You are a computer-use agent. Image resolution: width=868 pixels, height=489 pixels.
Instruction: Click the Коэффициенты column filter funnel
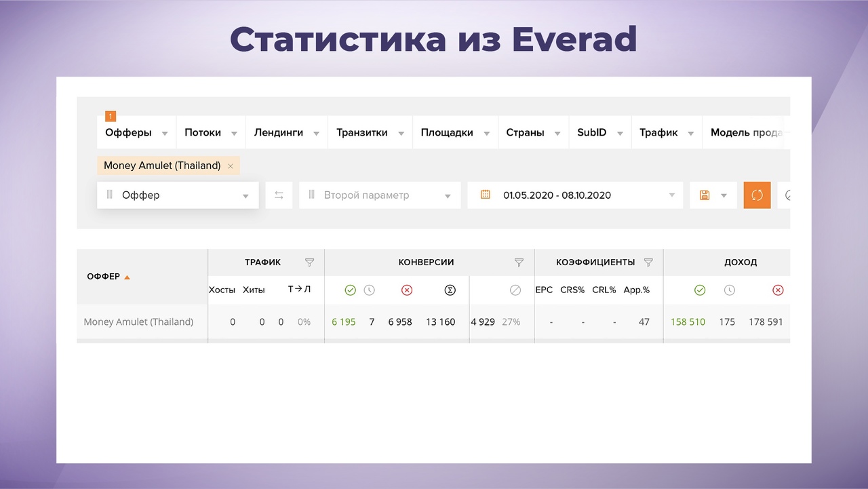pyautogui.click(x=648, y=262)
